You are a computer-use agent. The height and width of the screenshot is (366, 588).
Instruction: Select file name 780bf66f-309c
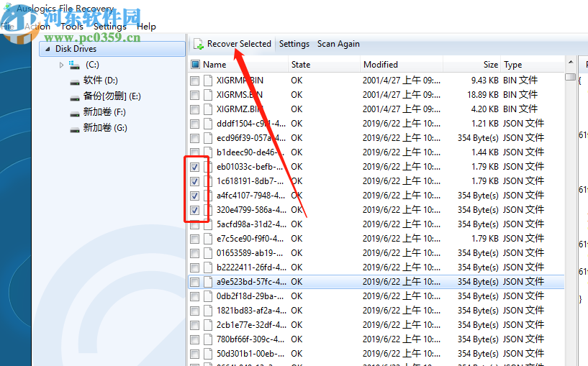coord(250,339)
